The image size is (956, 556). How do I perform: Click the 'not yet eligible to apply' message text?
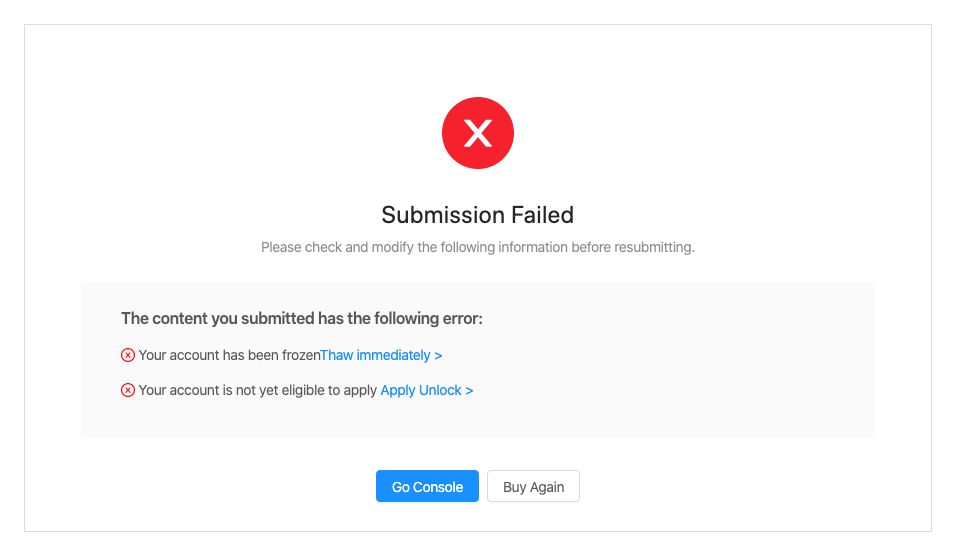258,390
